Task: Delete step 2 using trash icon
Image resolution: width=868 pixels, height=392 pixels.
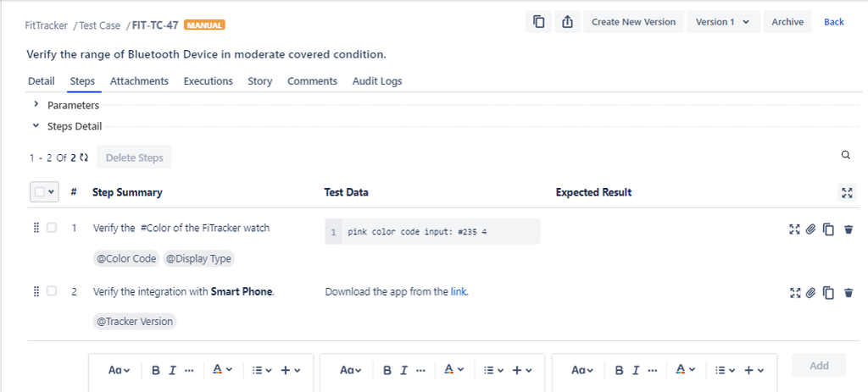Action: [848, 292]
